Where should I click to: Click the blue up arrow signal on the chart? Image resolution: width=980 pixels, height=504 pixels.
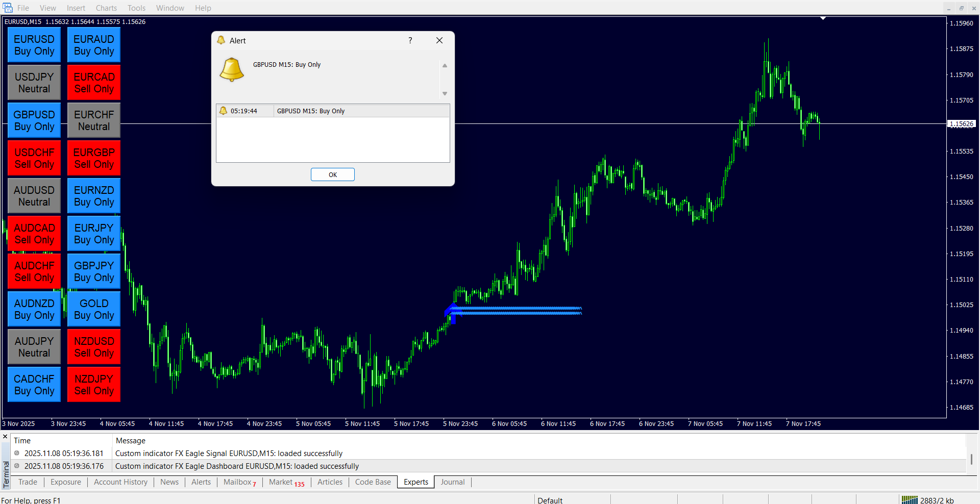[453, 313]
